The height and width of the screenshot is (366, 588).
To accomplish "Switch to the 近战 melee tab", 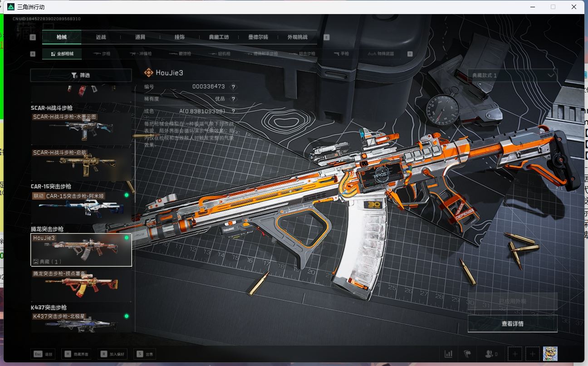I will 101,37.
